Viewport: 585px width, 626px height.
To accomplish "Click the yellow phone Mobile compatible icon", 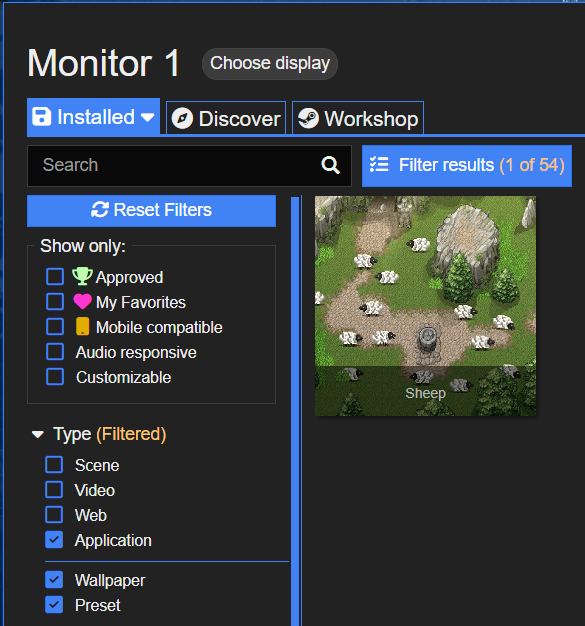I will pos(83,327).
